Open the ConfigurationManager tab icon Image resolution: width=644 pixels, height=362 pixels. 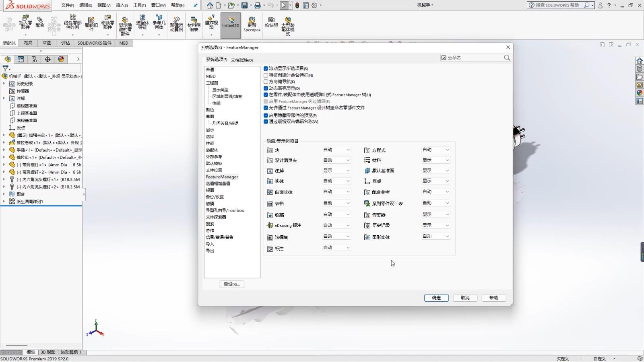34,59
